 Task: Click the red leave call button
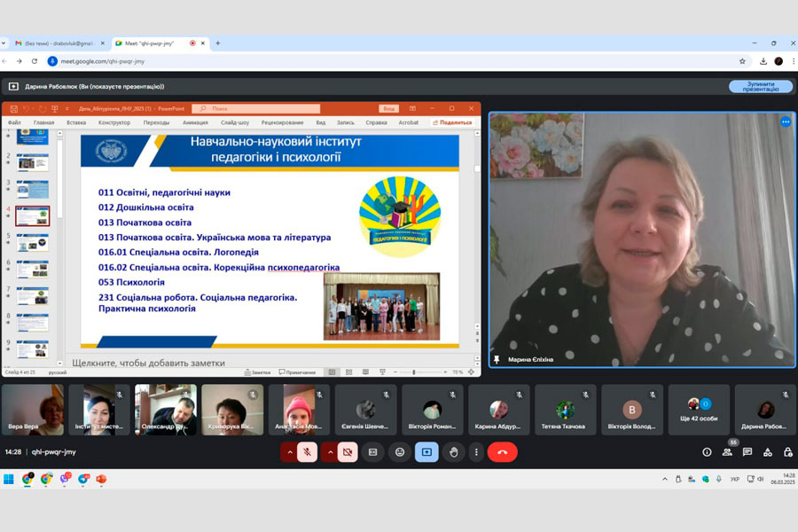502,452
